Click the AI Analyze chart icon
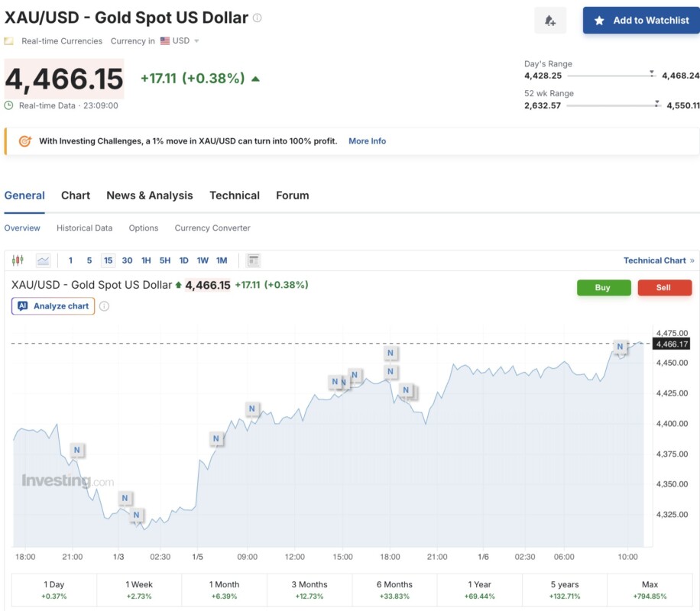Screen dimensions: 700x611 [x=23, y=305]
